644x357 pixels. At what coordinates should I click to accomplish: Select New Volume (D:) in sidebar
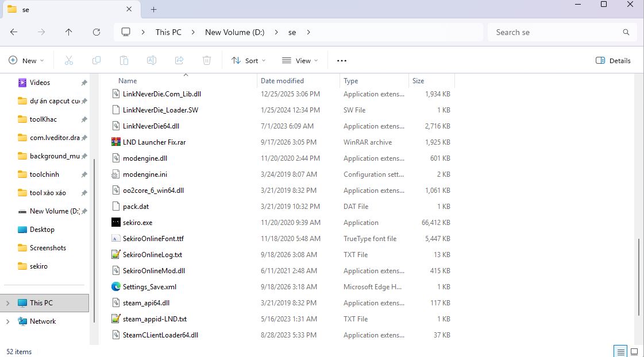tap(55, 211)
